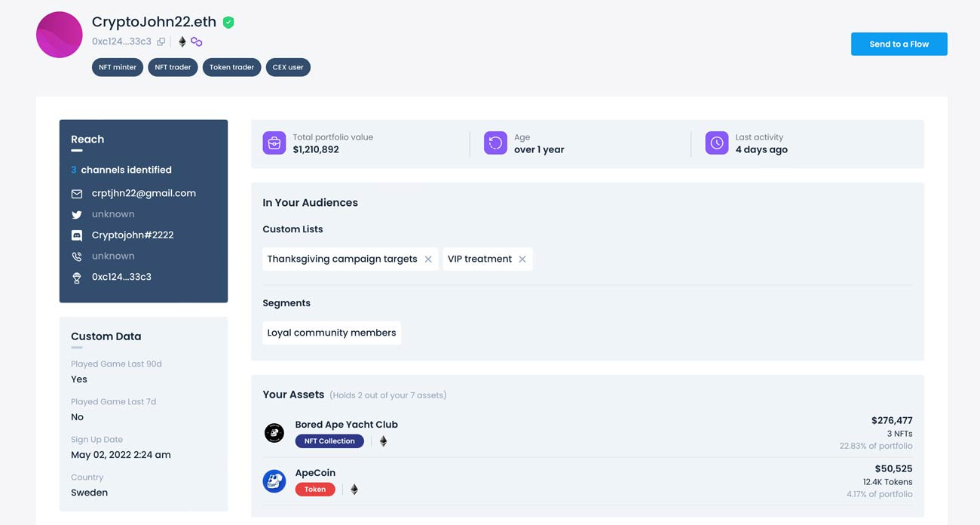Screen dimensions: 980x525
Task: Click the Age refresh icon
Action: click(x=495, y=143)
